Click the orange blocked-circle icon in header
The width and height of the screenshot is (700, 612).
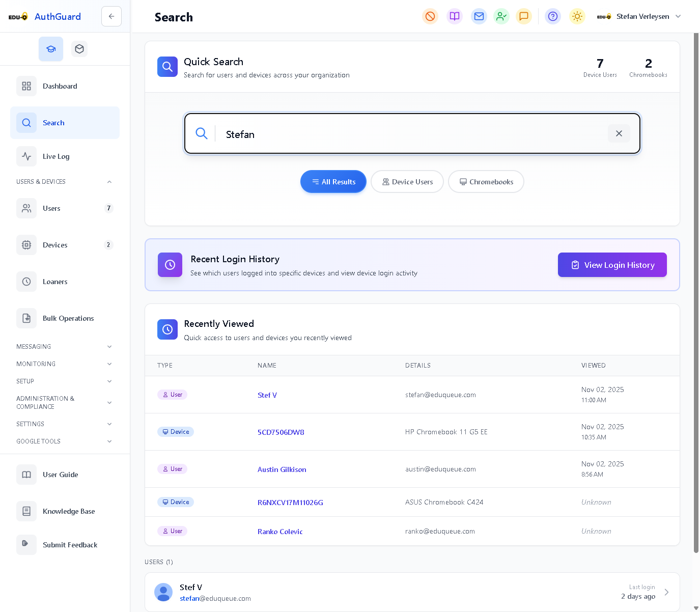point(430,16)
